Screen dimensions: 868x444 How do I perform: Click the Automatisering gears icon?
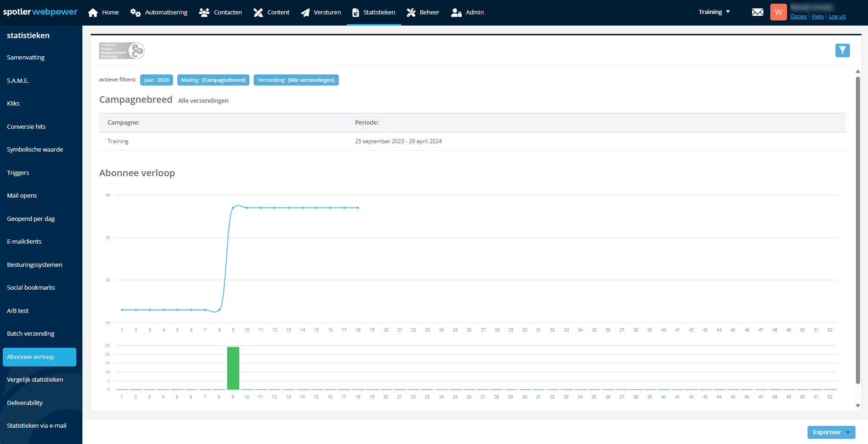tap(135, 13)
